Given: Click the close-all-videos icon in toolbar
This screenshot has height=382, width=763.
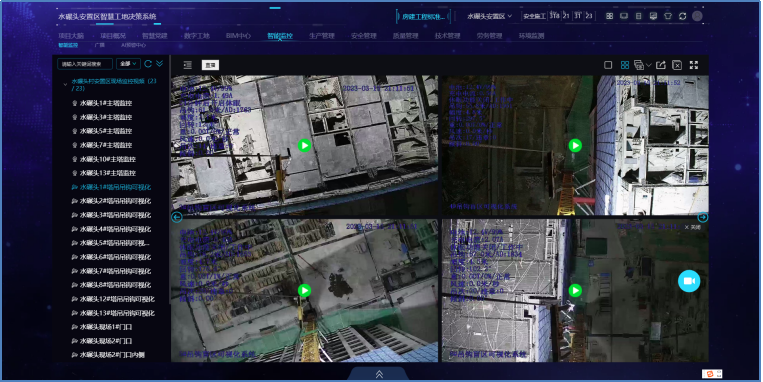Looking at the screenshot, I should tap(677, 65).
